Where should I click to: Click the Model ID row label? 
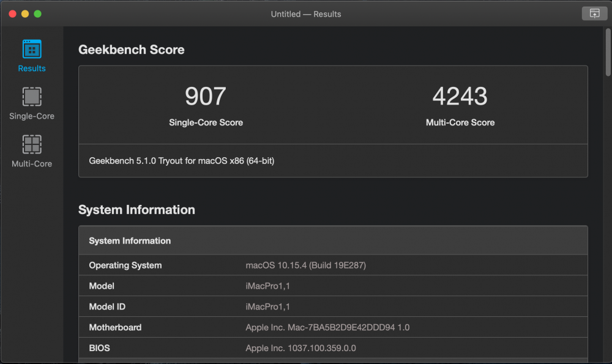(x=107, y=306)
